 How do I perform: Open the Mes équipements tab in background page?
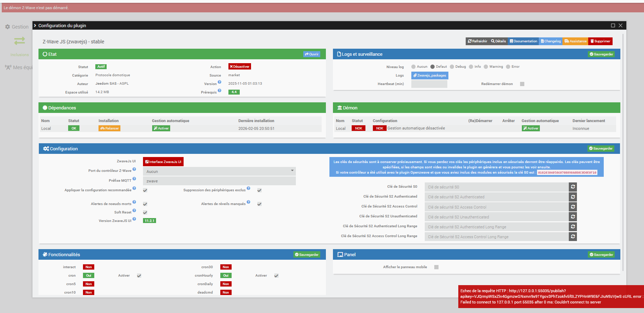(18, 67)
